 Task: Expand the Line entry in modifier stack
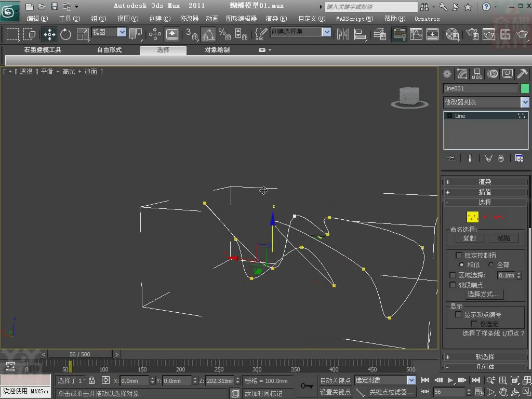[449, 116]
